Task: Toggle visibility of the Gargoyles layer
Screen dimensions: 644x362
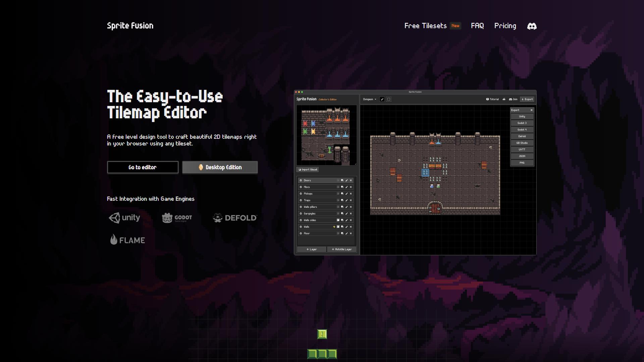Action: pyautogui.click(x=301, y=214)
